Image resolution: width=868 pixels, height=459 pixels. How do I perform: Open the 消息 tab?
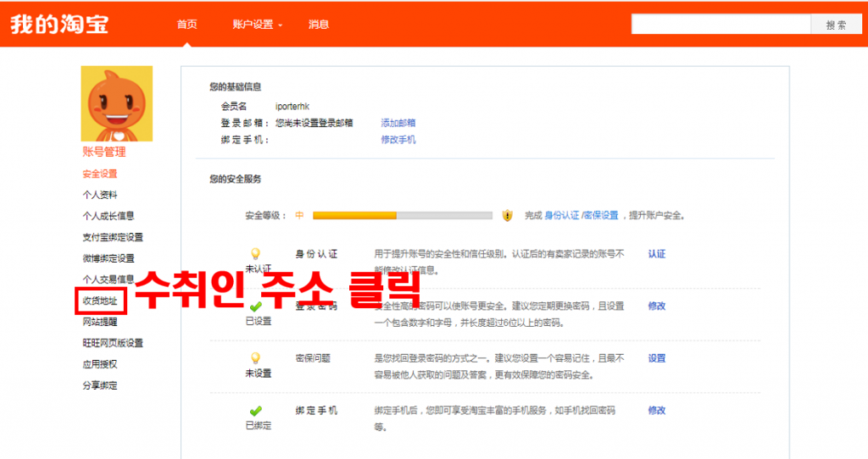tap(319, 25)
